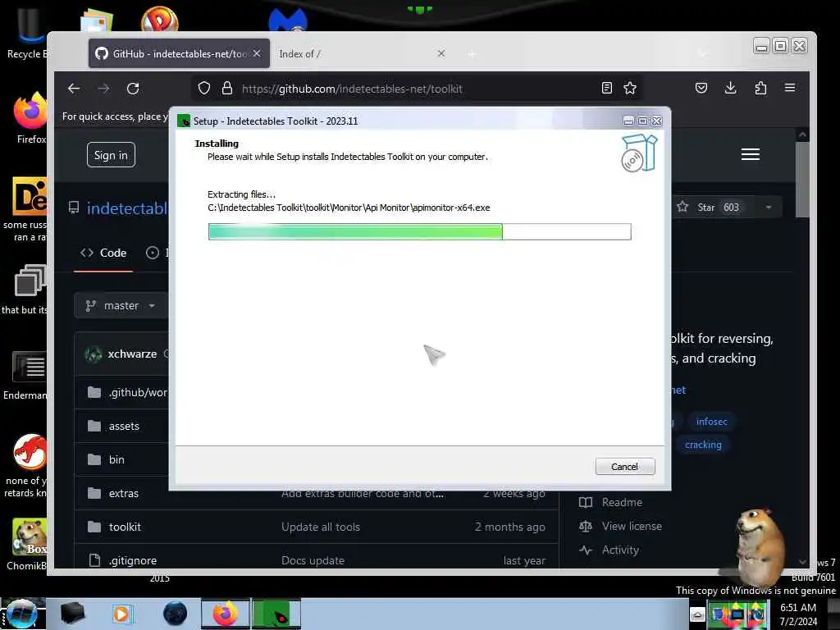This screenshot has width=840, height=630.
Task: Switch to the Index of / tab
Action: point(359,53)
